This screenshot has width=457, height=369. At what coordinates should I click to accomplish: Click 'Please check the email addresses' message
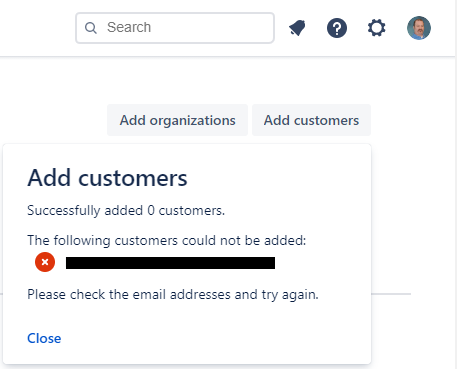tap(173, 295)
